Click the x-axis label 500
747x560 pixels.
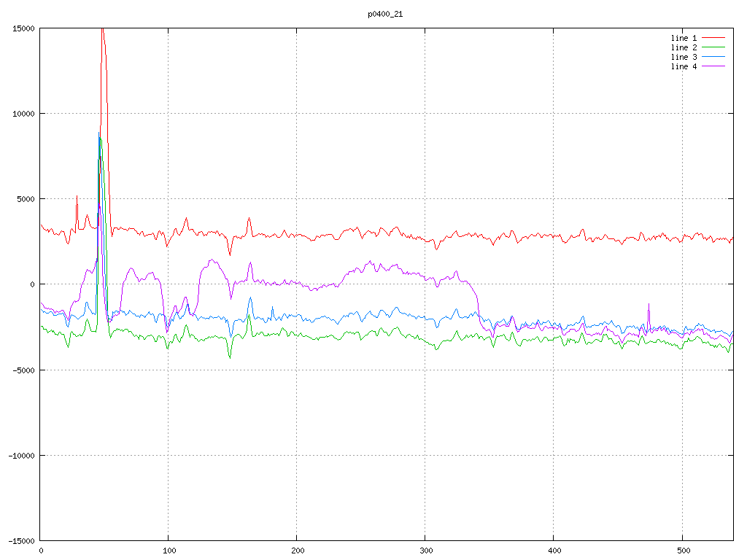coord(683,551)
